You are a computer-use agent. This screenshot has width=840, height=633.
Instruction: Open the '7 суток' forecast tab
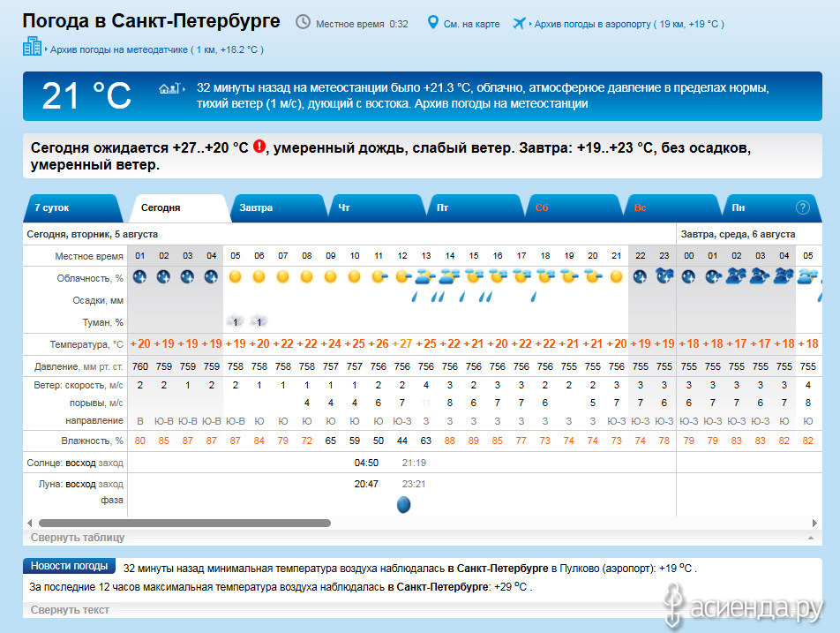click(x=72, y=208)
